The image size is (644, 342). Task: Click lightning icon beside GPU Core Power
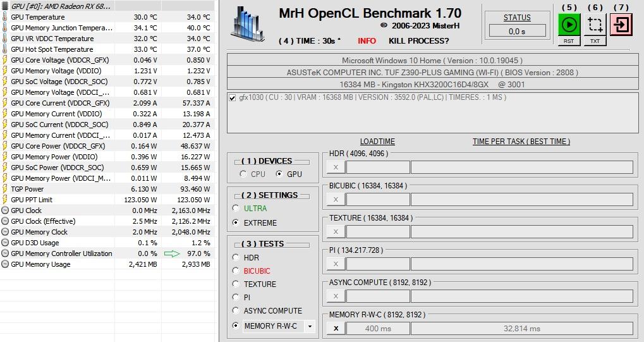[x=5, y=146]
